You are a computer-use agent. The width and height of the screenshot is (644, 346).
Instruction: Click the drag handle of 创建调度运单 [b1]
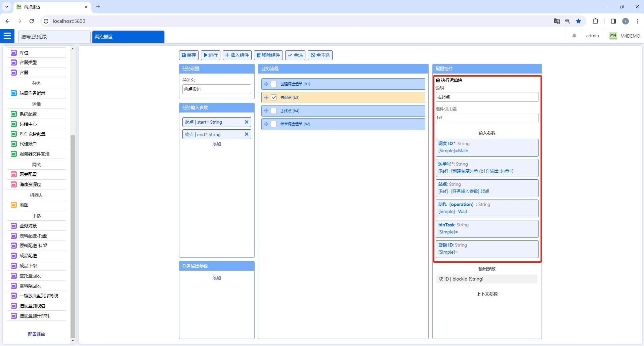[266, 84]
